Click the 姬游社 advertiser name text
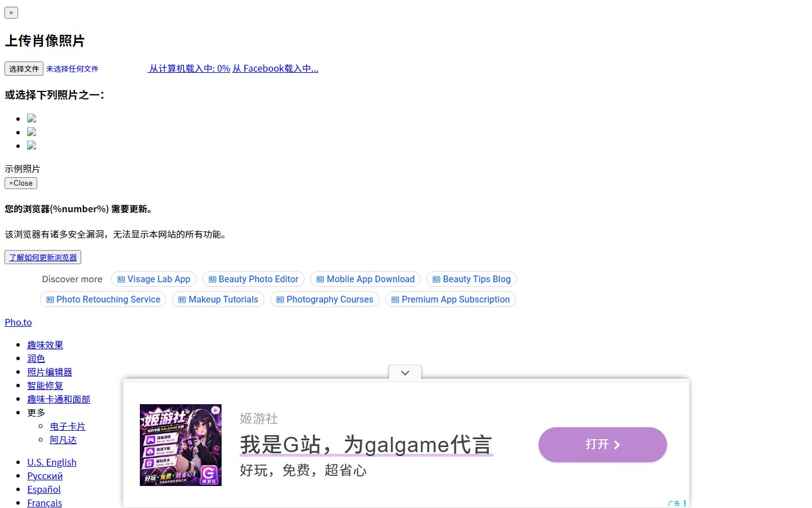Screen dimensions: 812x508 click(259, 419)
